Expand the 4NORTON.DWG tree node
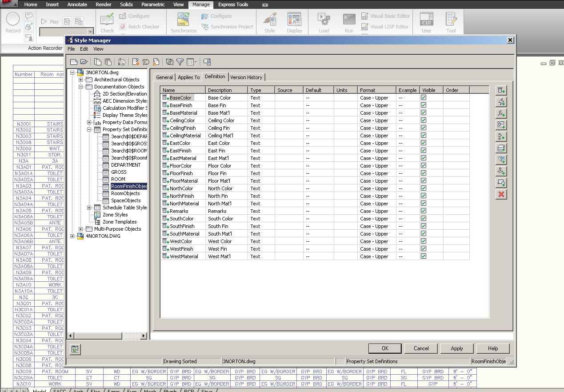The height and width of the screenshot is (392, 564). 72,236
